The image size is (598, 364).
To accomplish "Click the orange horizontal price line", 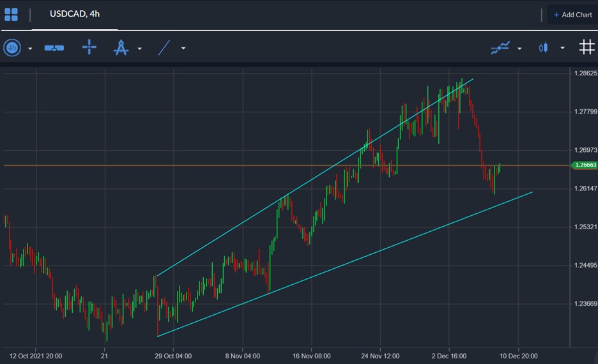I will click(287, 165).
